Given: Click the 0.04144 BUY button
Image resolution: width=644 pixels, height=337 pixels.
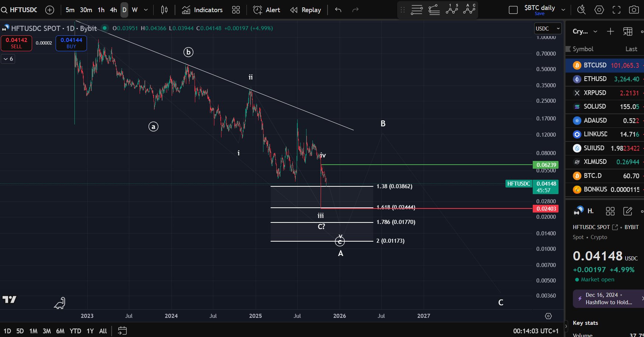Looking at the screenshot, I should point(71,43).
